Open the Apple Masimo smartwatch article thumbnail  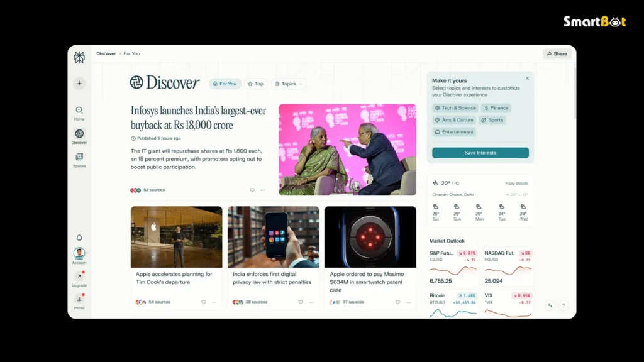pyautogui.click(x=370, y=237)
